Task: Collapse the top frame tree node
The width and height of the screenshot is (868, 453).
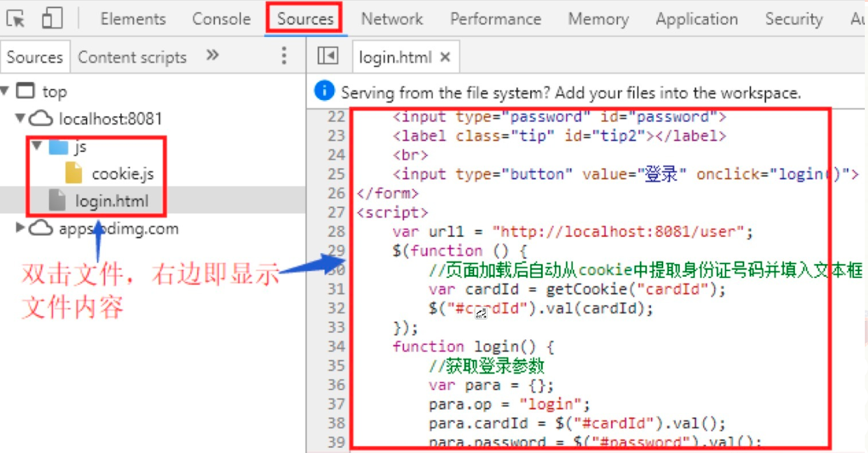Action: pyautogui.click(x=5, y=91)
